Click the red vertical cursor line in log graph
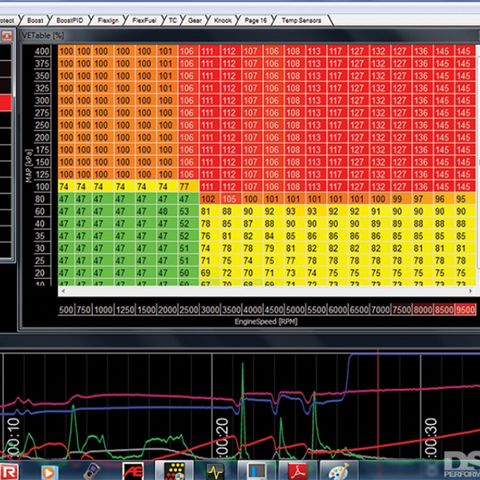 pos(378,405)
